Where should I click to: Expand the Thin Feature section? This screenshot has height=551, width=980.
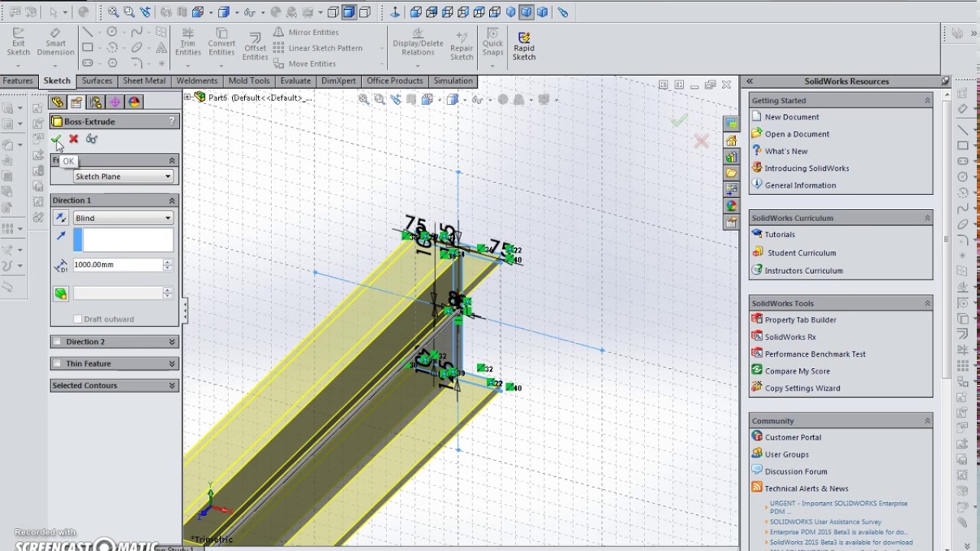[x=172, y=364]
